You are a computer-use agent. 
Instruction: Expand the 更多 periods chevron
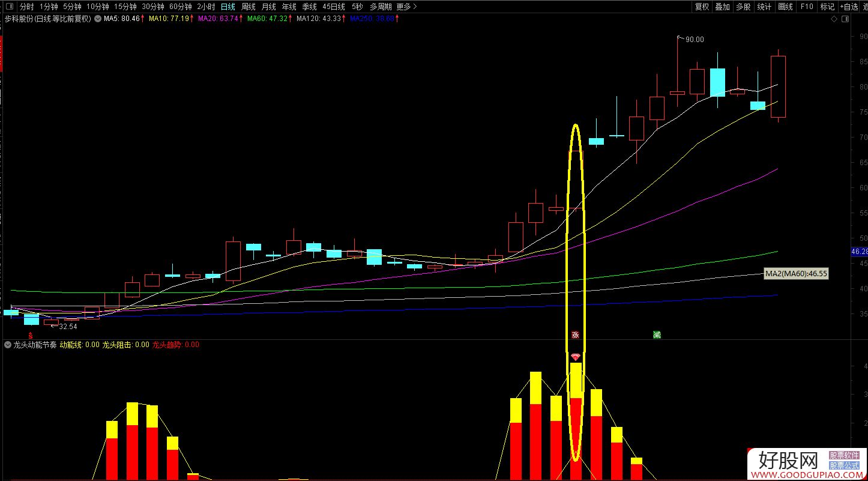[415, 7]
